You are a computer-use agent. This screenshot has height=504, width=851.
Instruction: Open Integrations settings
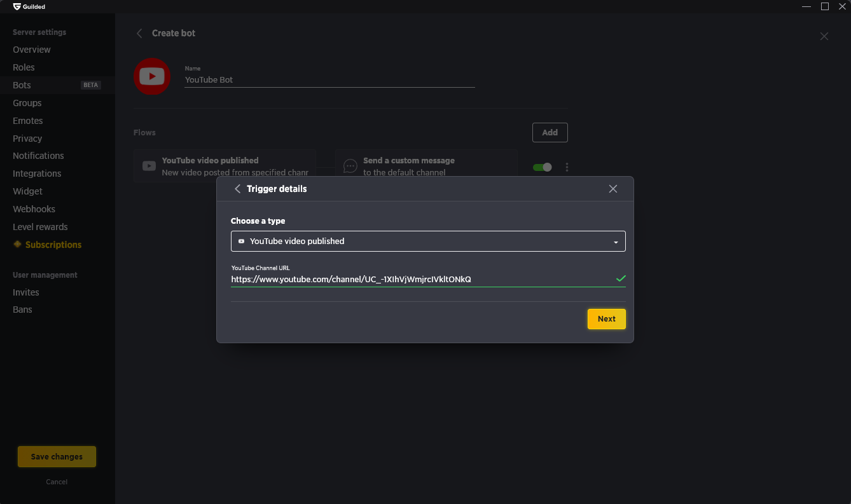(37, 174)
